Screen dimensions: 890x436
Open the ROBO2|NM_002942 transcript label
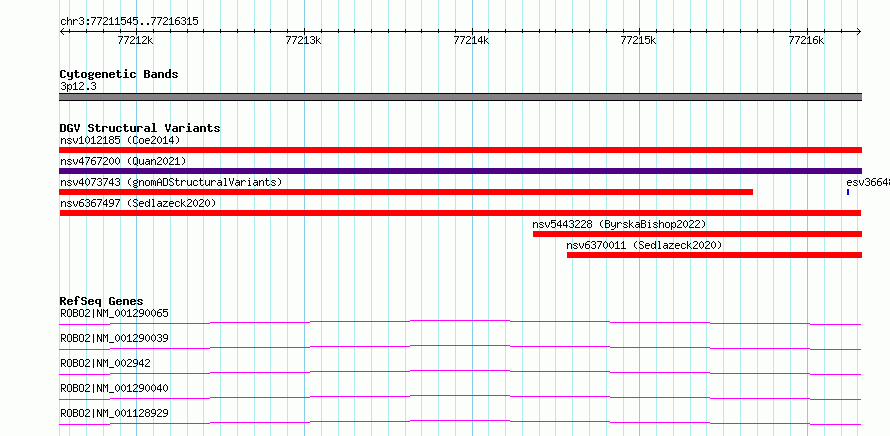pos(105,363)
